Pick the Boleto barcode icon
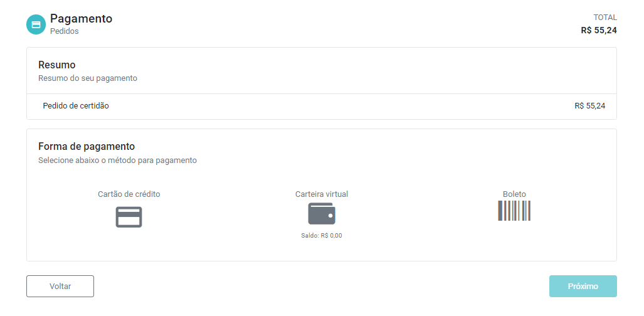The width and height of the screenshot is (644, 316). (514, 211)
